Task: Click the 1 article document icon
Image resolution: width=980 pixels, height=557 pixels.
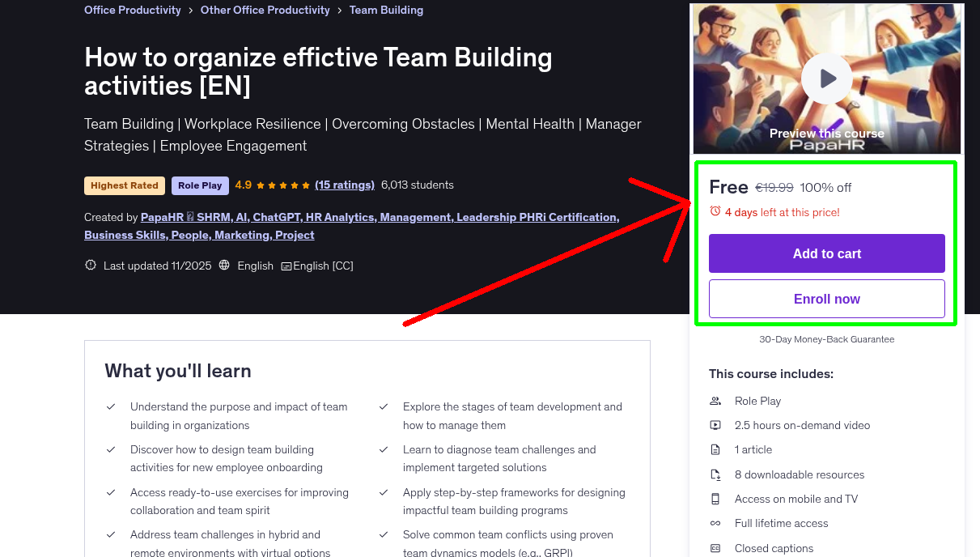Action: pos(715,449)
